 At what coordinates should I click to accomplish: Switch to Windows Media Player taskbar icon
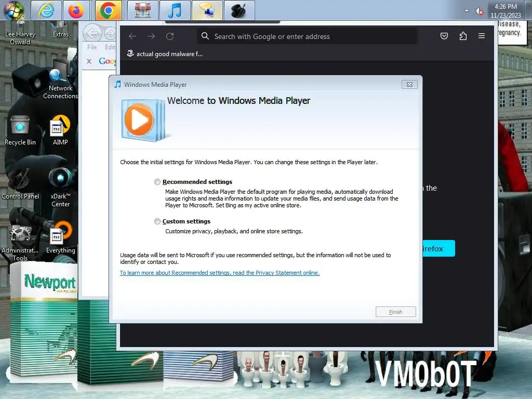[175, 10]
